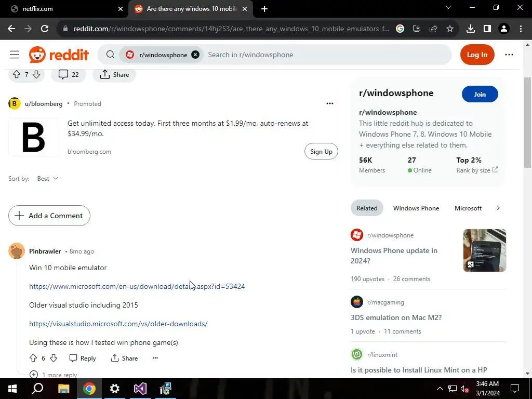Remove the r/windowsphone search filter
The height and width of the screenshot is (399, 532).
point(195,55)
